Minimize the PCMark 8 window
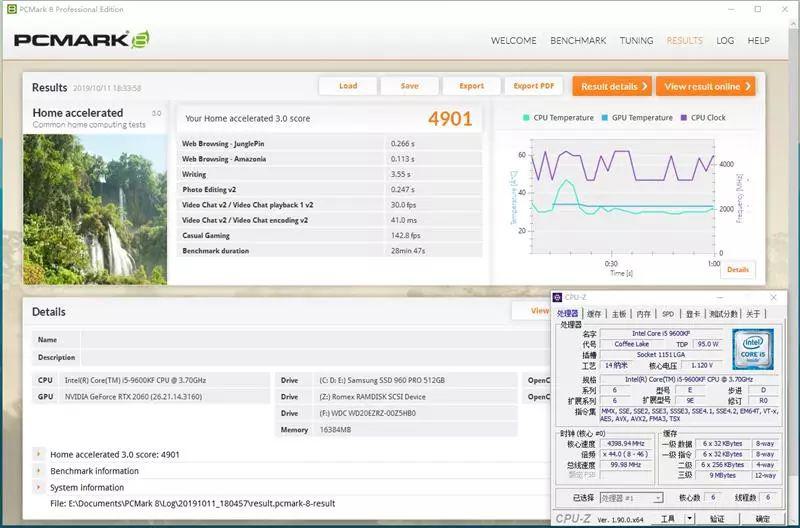Image resolution: width=800 pixels, height=528 pixels. click(x=730, y=9)
